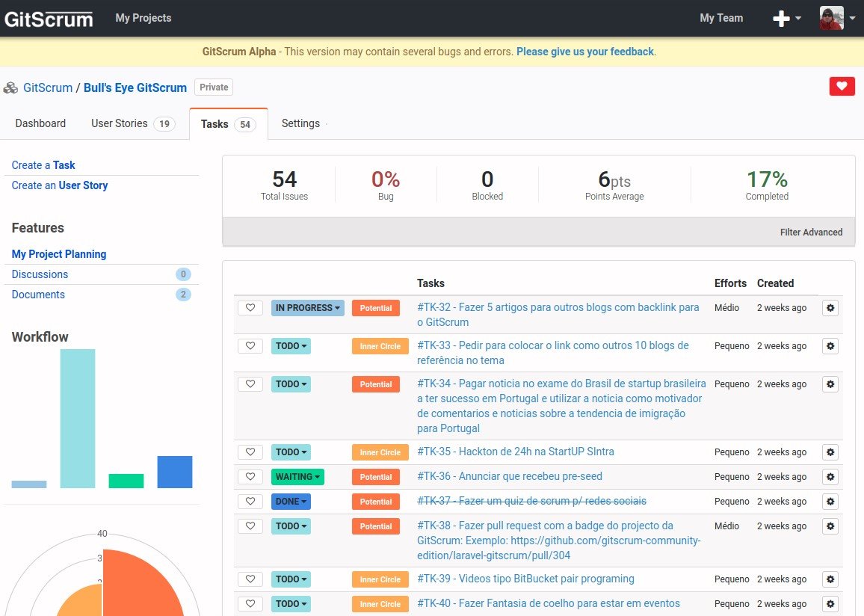The width and height of the screenshot is (864, 616).
Task: Expand the WAITING status dropdown for #TK-36
Action: pyautogui.click(x=297, y=477)
